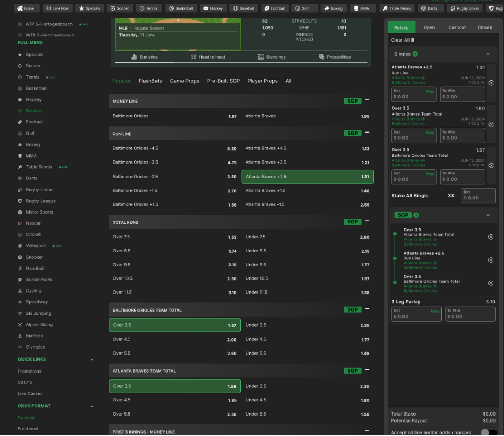Click Bet field for Atlanta Braves +2.5 single
The width and height of the screenshot is (504, 436).
click(414, 94)
